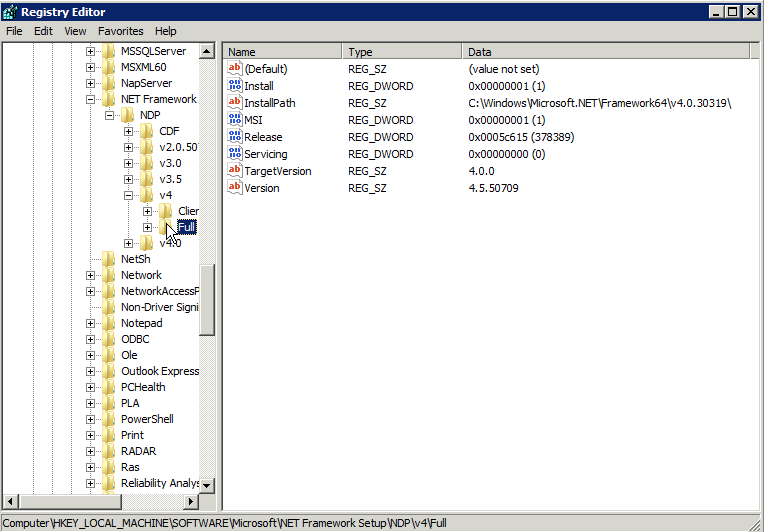The height and width of the screenshot is (532, 764).
Task: Sort values by Name column header
Action: point(283,52)
